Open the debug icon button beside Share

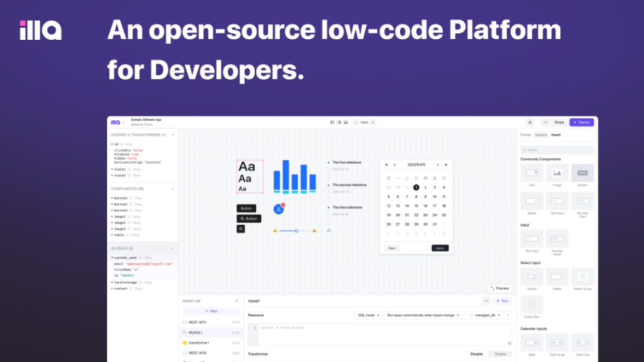pyautogui.click(x=530, y=122)
